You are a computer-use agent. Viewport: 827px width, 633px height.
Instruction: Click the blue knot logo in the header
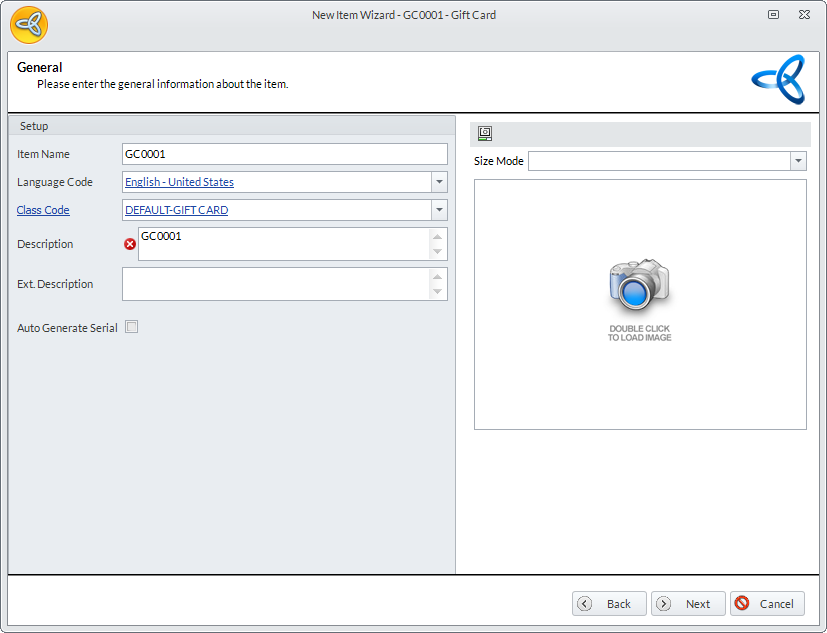click(778, 80)
